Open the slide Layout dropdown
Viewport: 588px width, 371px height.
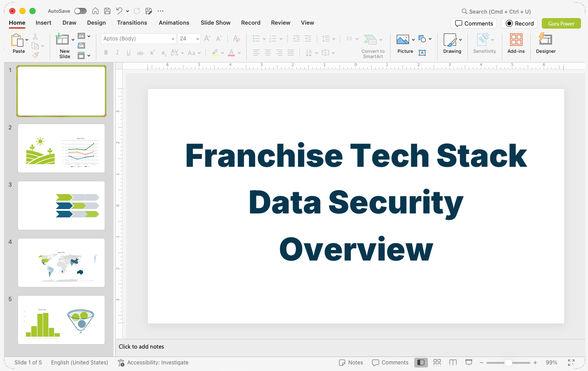[84, 36]
